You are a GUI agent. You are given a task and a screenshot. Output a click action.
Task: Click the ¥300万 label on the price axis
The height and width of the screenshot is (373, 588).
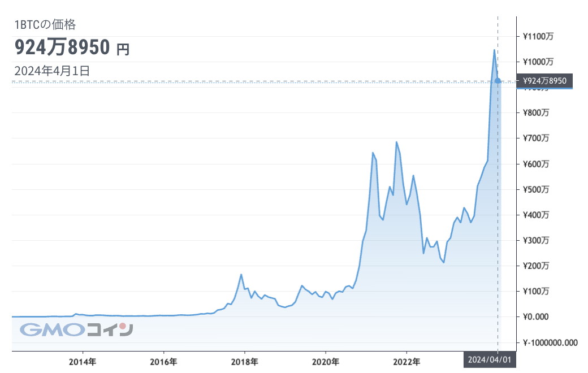pyautogui.click(x=536, y=240)
